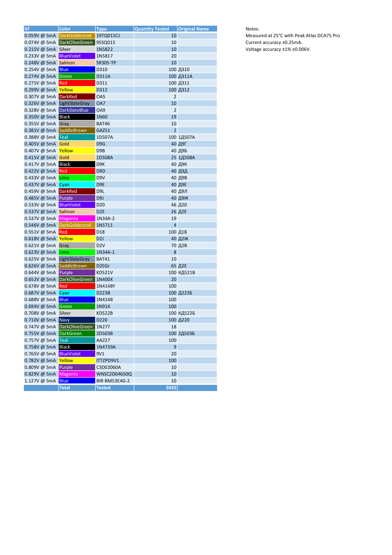Select the 9V1 type cell
Viewport: 392px width, 555px height.
(x=115, y=354)
